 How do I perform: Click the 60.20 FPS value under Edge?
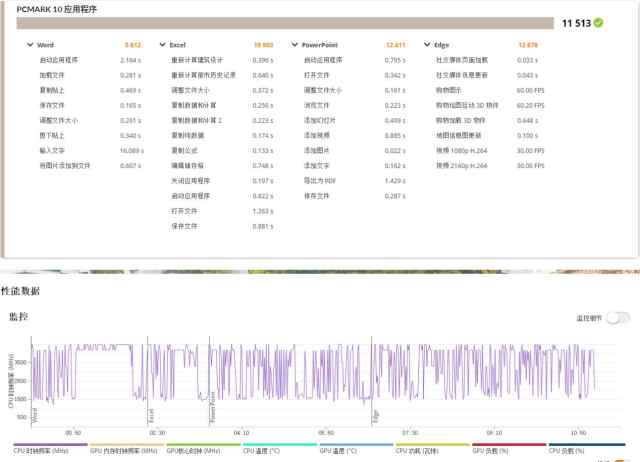coord(530,105)
